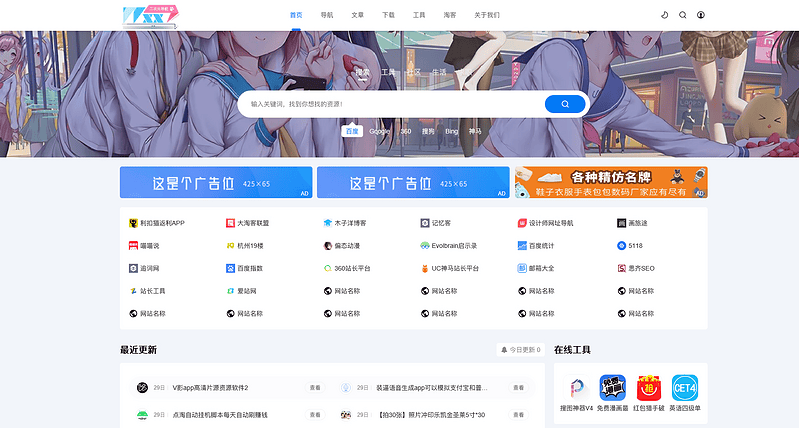Toggle dark mode with the moon icon

click(664, 15)
